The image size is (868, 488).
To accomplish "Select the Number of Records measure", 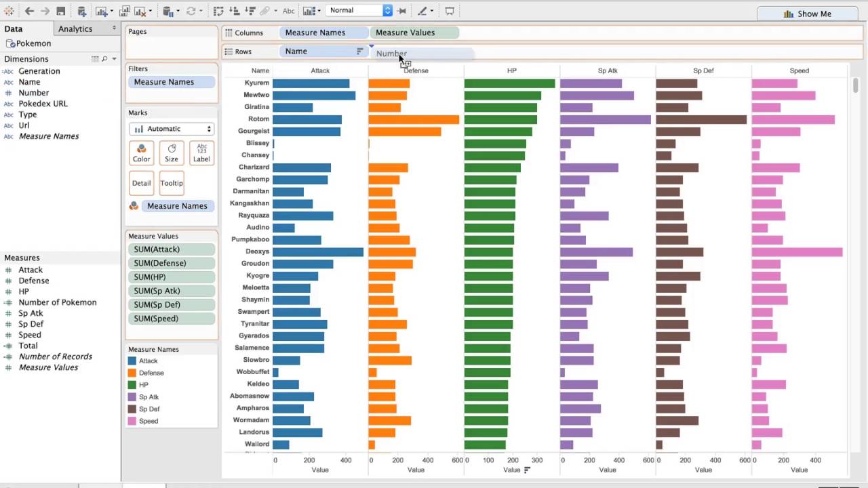I will (56, 357).
